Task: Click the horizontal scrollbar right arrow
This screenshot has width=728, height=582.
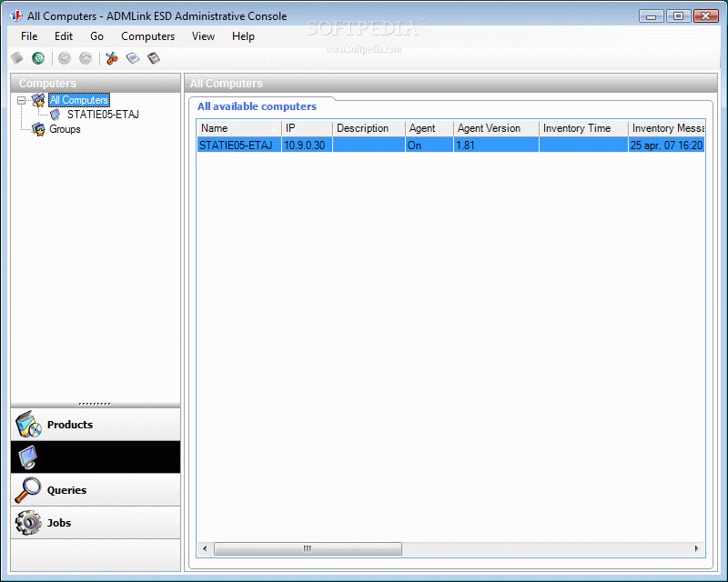Action: click(x=696, y=548)
